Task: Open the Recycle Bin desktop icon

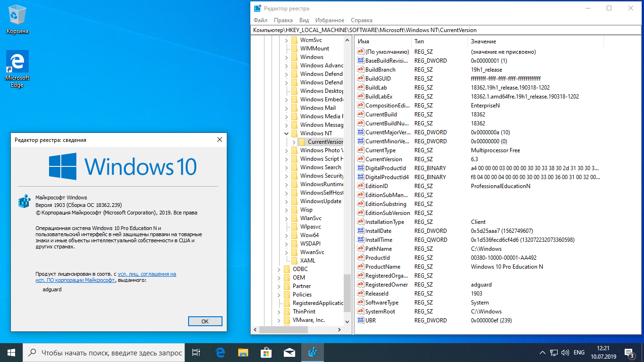Action: pyautogui.click(x=17, y=20)
